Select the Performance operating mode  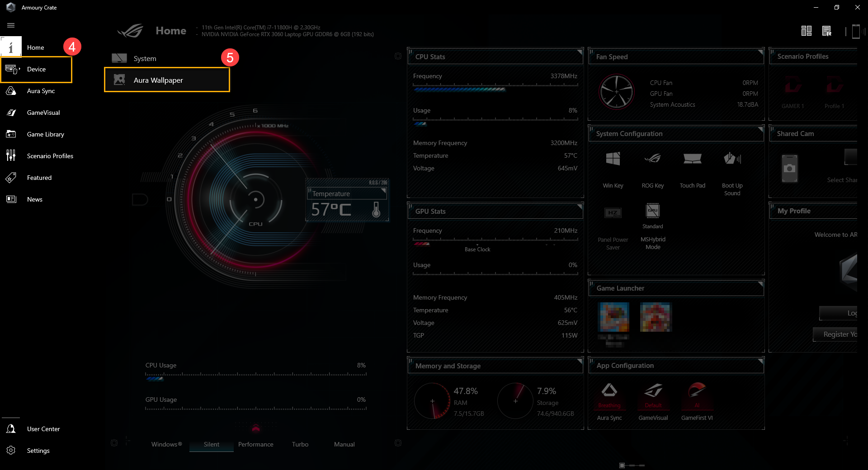[x=255, y=444]
